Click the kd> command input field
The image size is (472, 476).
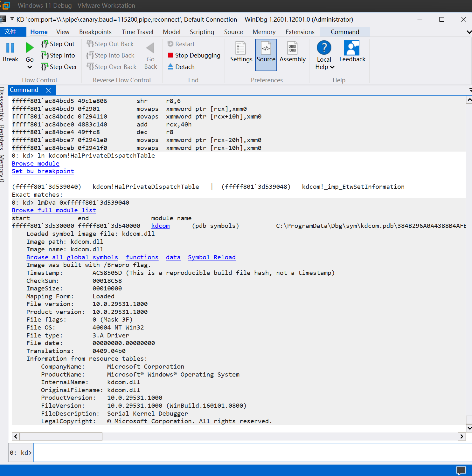click(x=253, y=452)
